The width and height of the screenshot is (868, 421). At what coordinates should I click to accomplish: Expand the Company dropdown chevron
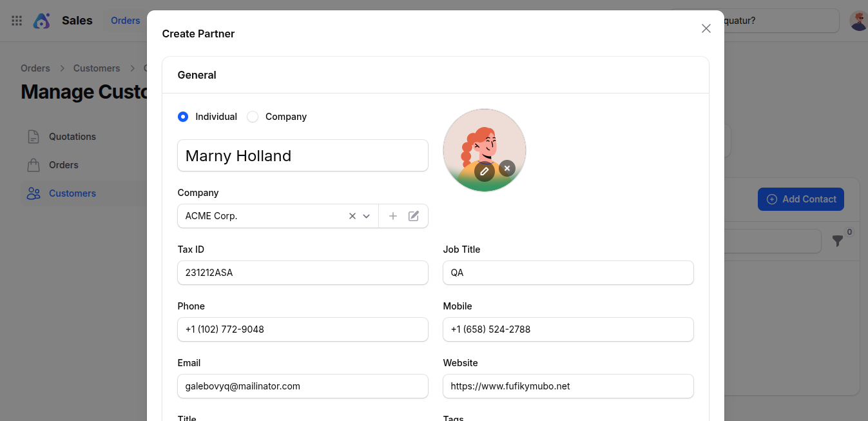coord(367,215)
